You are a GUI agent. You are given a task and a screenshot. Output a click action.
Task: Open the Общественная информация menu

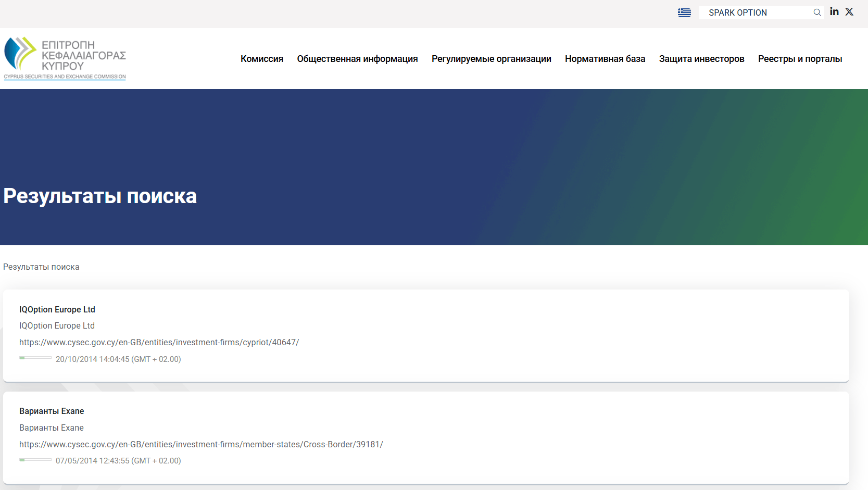(x=357, y=59)
